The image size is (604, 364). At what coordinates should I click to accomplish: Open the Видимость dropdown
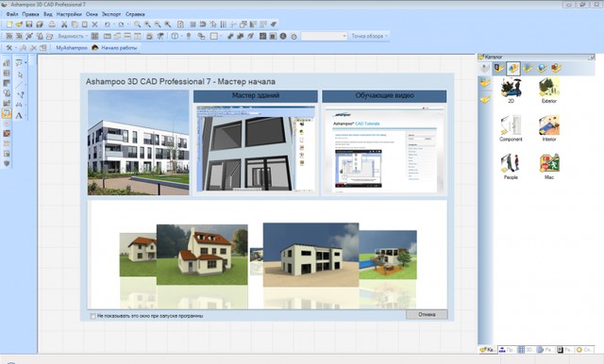(x=73, y=36)
